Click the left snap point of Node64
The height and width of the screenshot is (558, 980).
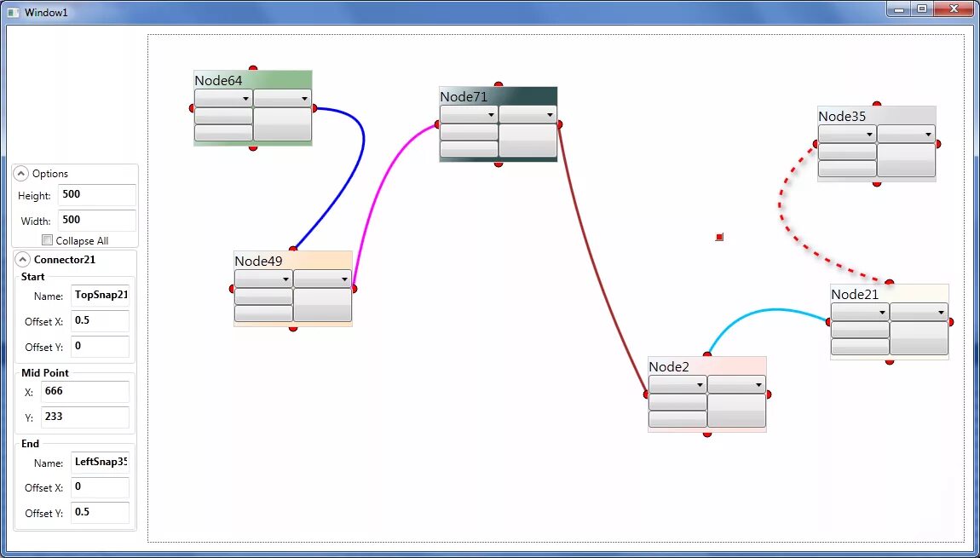coord(193,109)
